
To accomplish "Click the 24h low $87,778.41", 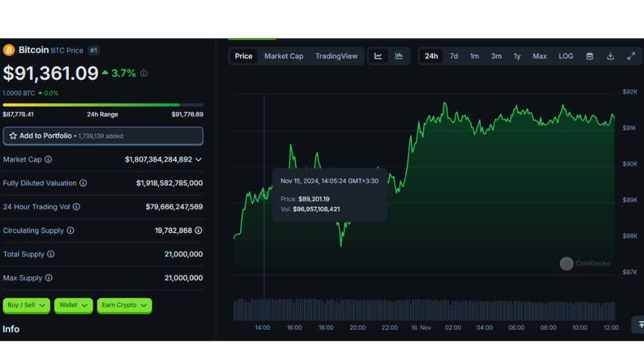I will point(18,115).
